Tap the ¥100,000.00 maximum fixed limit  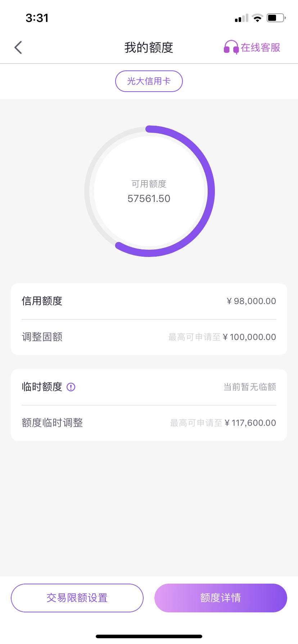coord(249,337)
